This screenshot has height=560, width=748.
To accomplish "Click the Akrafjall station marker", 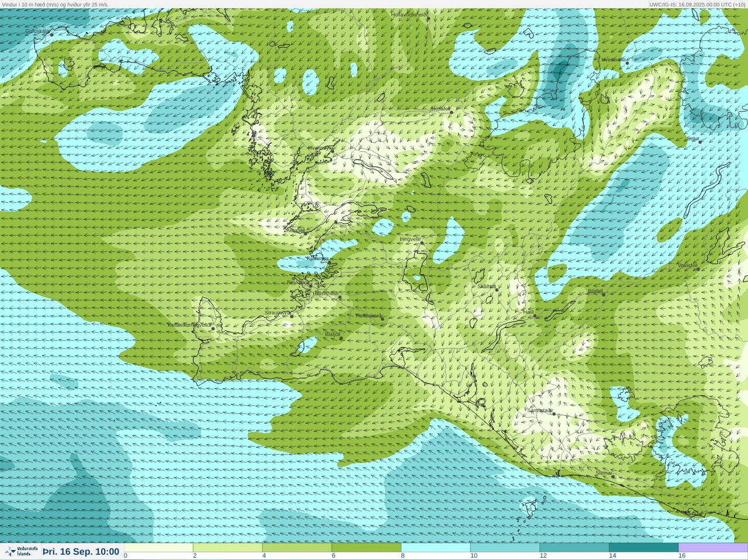I will (305, 233).
